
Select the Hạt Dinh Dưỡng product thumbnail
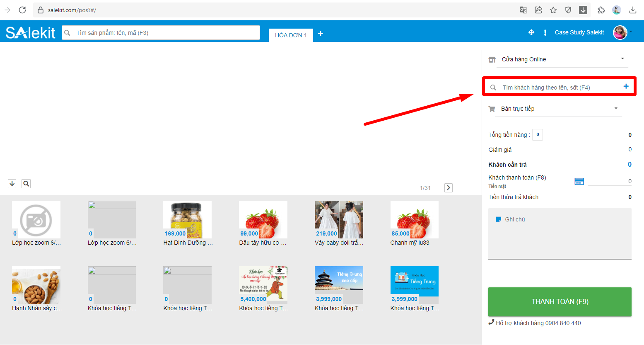click(x=187, y=219)
